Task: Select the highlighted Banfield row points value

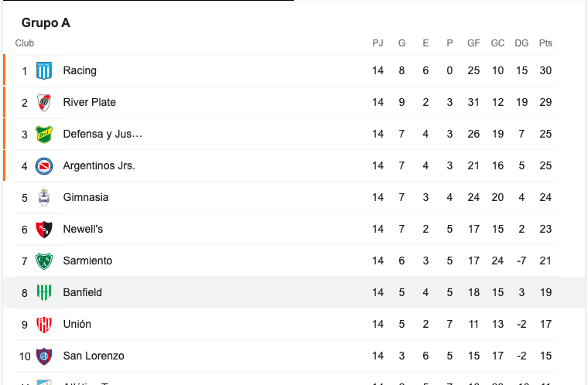Action: point(545,292)
